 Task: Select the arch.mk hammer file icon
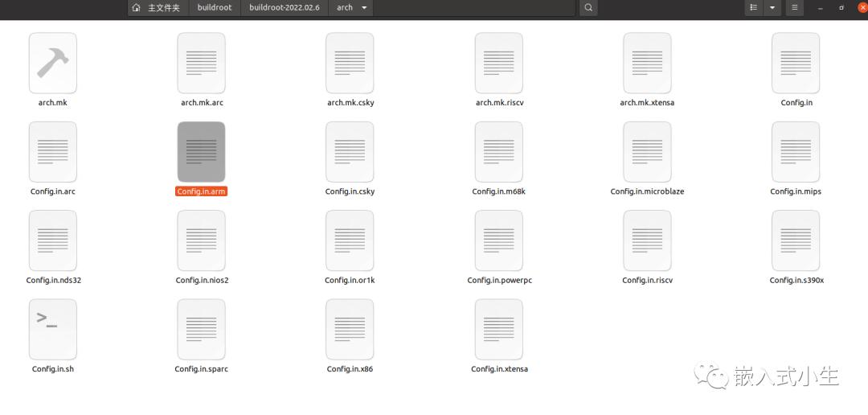pyautogui.click(x=52, y=63)
